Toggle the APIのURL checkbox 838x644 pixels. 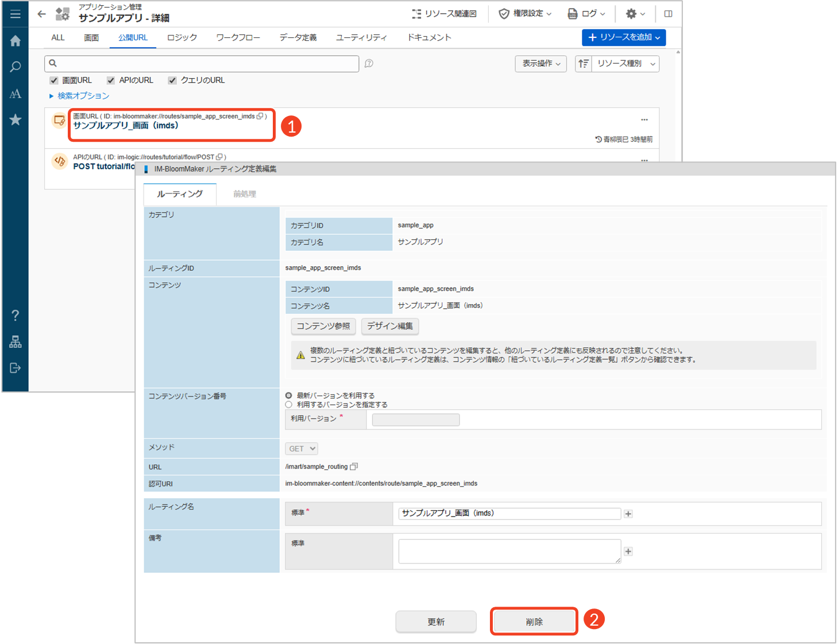point(111,80)
